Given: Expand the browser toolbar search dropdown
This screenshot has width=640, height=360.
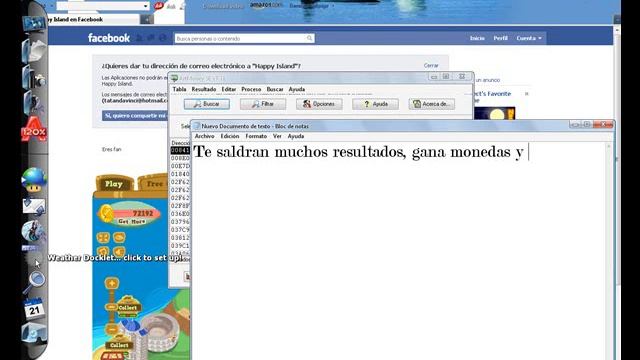Looking at the screenshot, I should (x=146, y=6).
